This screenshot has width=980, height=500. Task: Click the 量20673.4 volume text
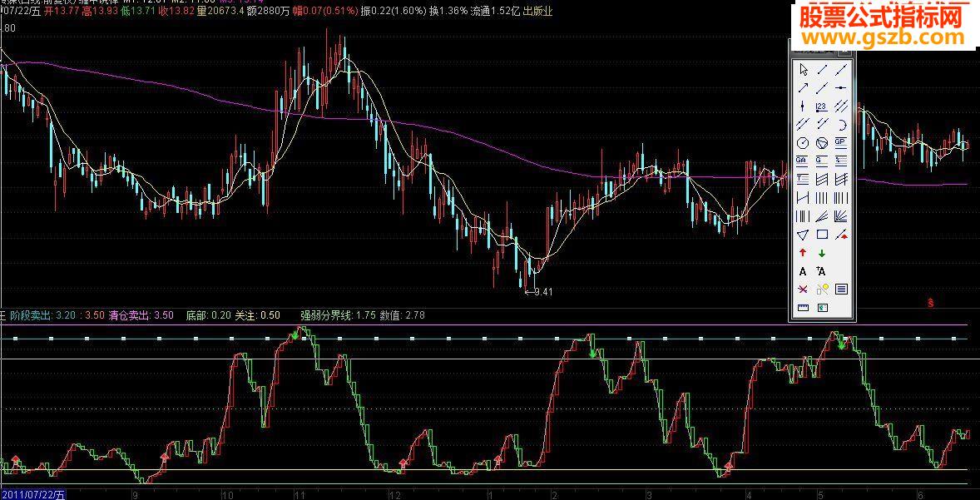222,11
